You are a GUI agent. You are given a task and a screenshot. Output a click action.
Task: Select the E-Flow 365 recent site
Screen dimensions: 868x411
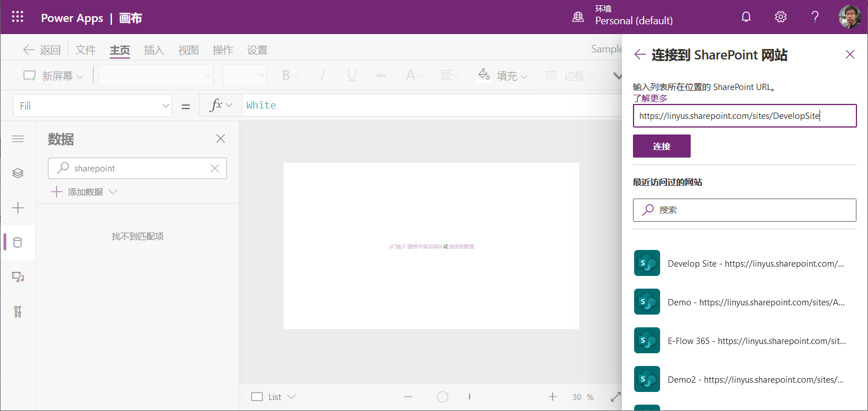(x=744, y=341)
